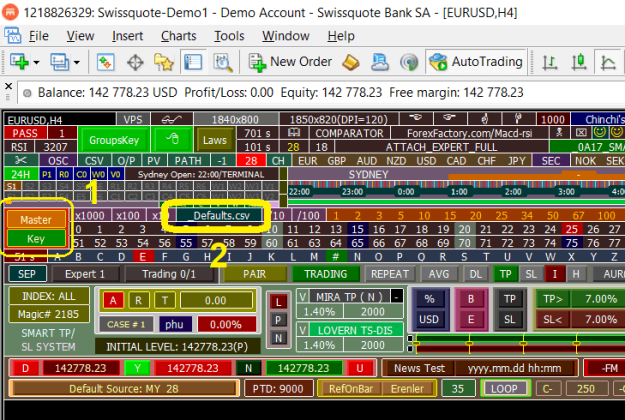Toggle the V checkbox for MIRA TP
Viewport: 625px width, 420px height.
coord(303,297)
